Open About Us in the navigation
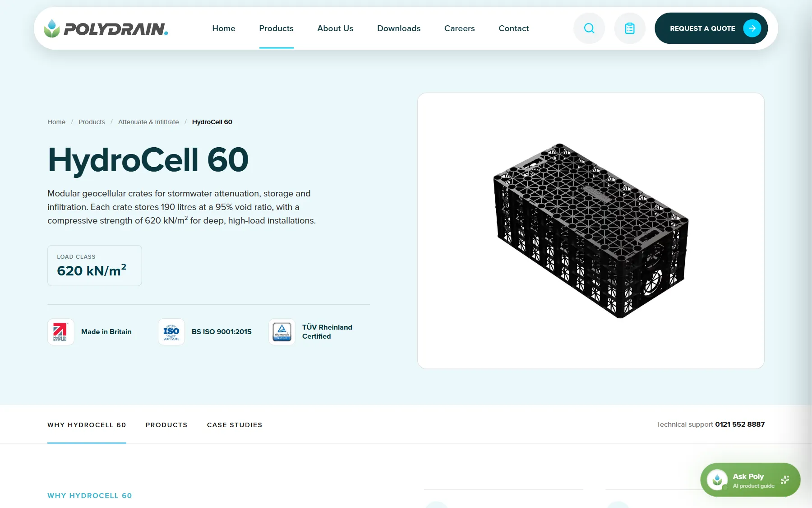The height and width of the screenshot is (508, 812). pyautogui.click(x=335, y=28)
